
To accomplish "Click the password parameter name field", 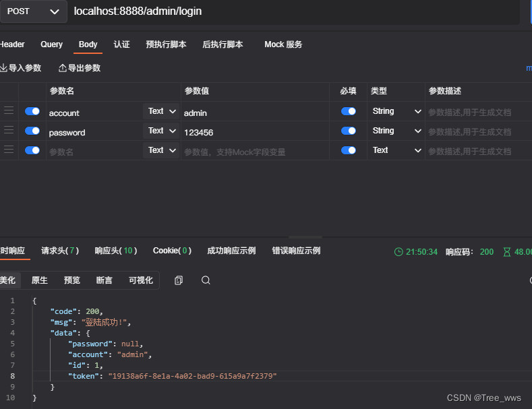I will [94, 133].
